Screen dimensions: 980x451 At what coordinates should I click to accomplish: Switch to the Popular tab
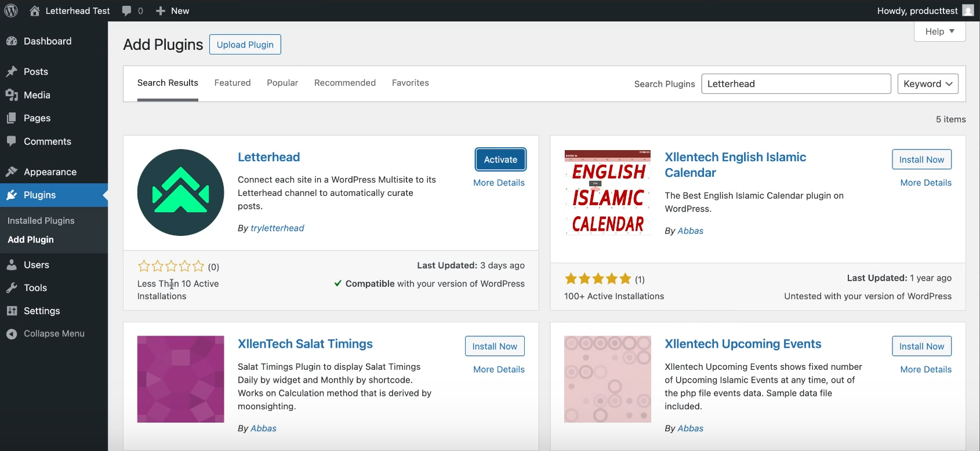point(282,83)
